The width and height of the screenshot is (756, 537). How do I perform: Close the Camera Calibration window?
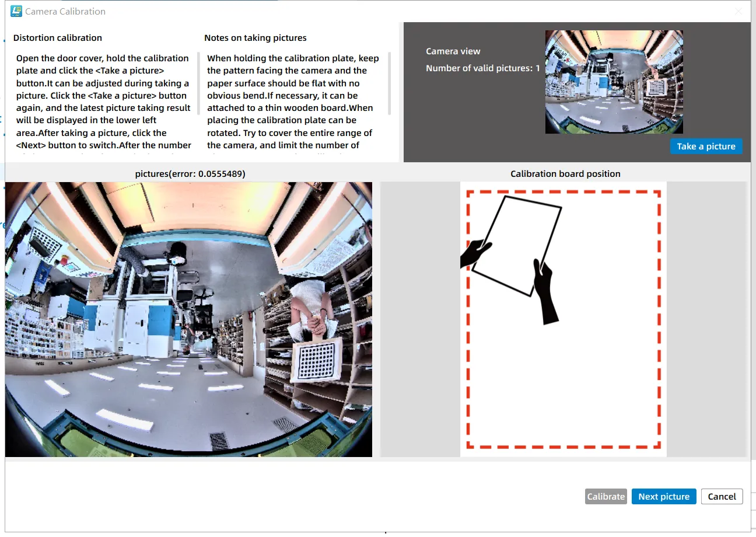click(738, 11)
